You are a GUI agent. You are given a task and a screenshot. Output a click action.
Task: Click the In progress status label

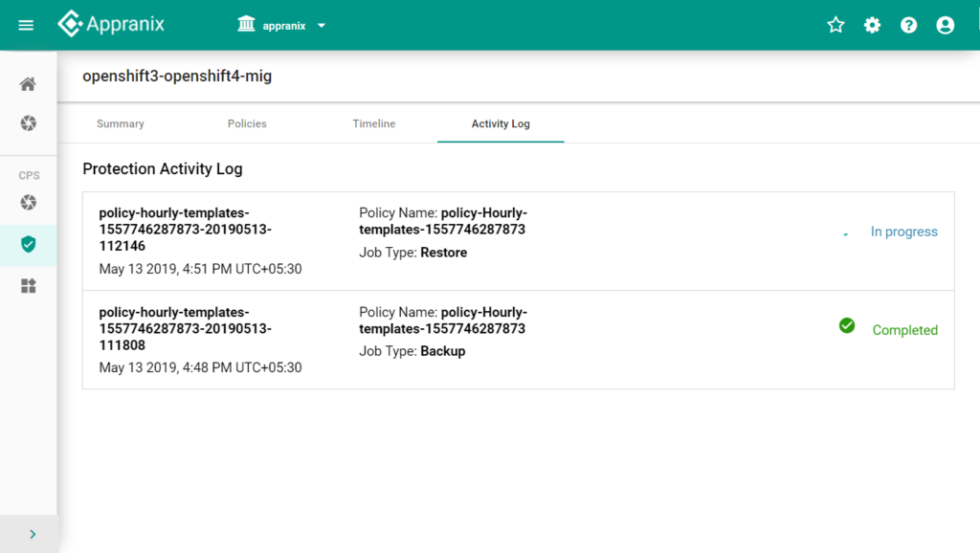(903, 232)
